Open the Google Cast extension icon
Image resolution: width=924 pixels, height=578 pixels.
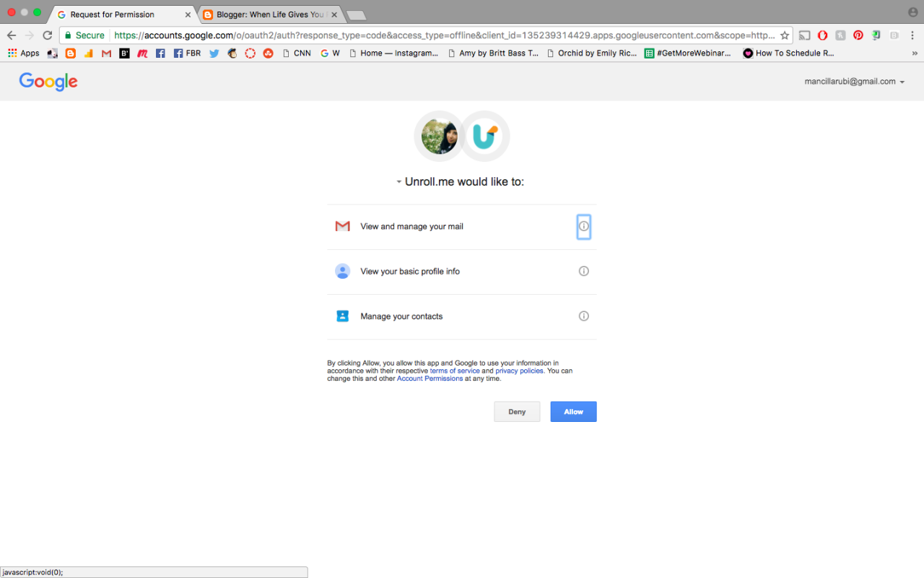click(805, 35)
